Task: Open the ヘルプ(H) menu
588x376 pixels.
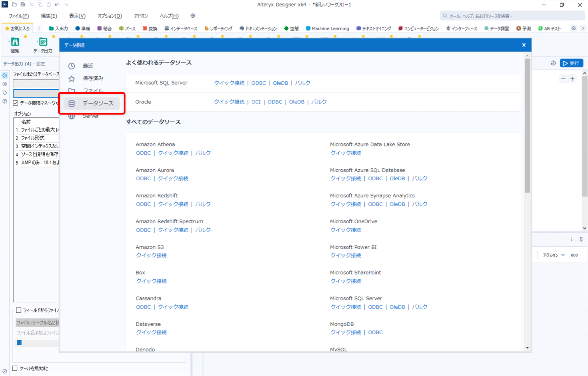Action: [169, 16]
